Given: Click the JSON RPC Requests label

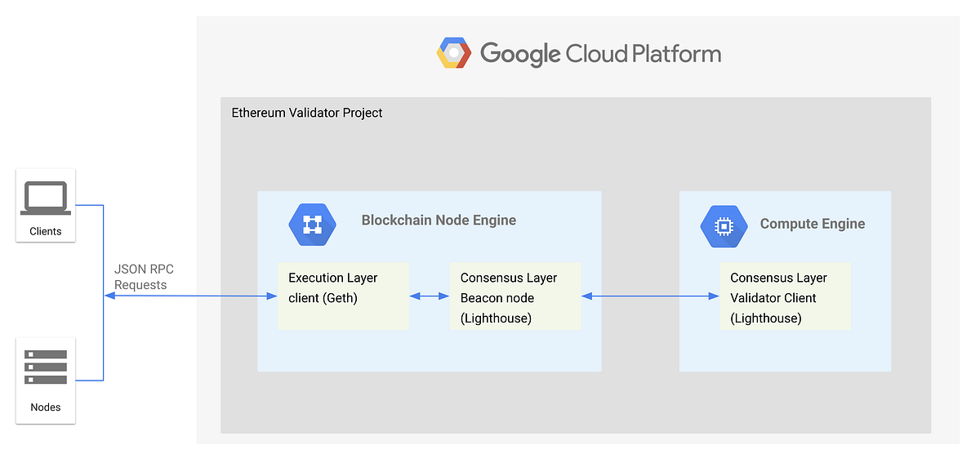Looking at the screenshot, I should [144, 276].
